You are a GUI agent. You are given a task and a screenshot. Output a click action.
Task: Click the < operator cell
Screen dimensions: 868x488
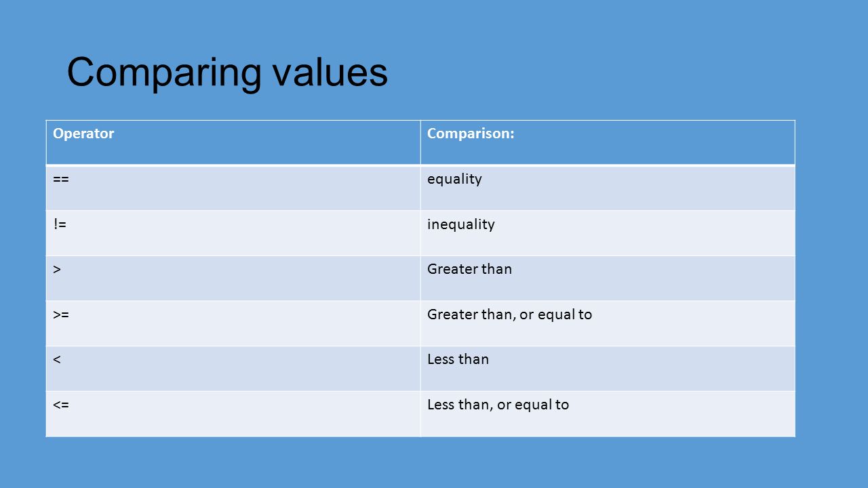[x=233, y=368]
